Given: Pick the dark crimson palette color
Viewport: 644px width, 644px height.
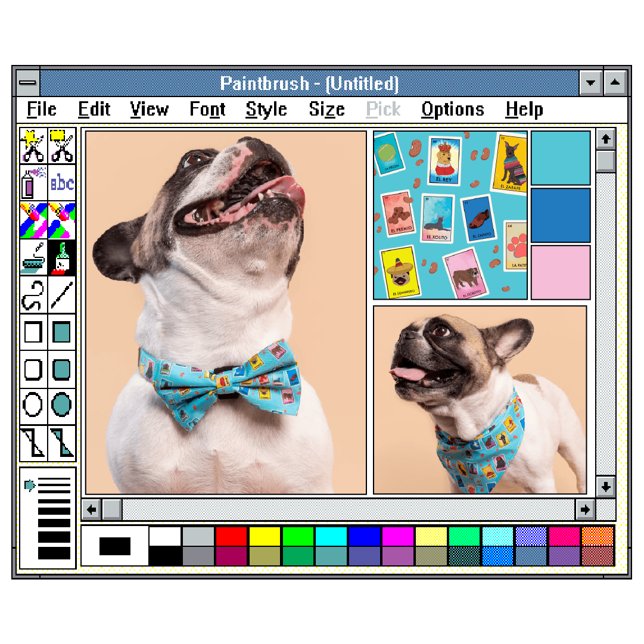Looking at the screenshot, I should [x=231, y=556].
